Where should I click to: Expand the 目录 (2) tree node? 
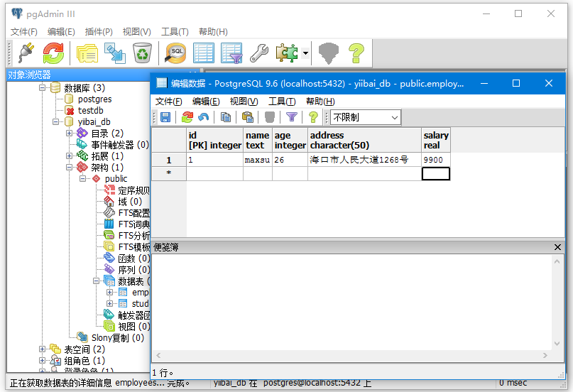(x=70, y=134)
